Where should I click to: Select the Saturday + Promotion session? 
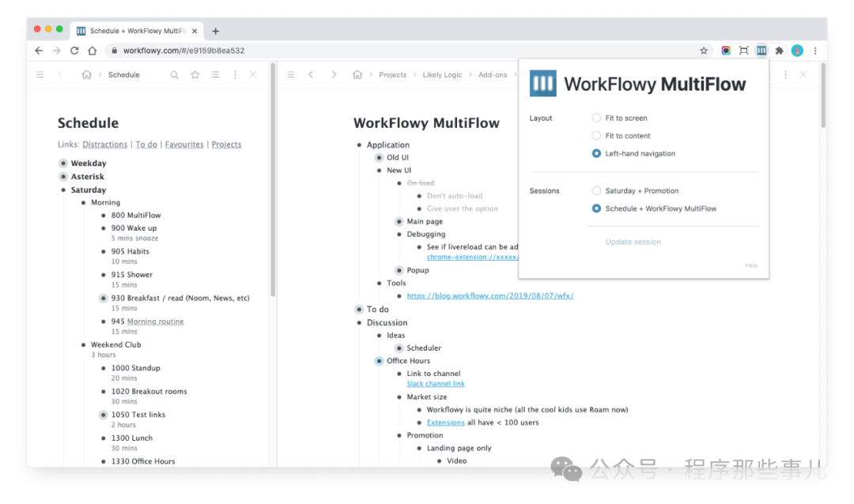click(x=598, y=190)
